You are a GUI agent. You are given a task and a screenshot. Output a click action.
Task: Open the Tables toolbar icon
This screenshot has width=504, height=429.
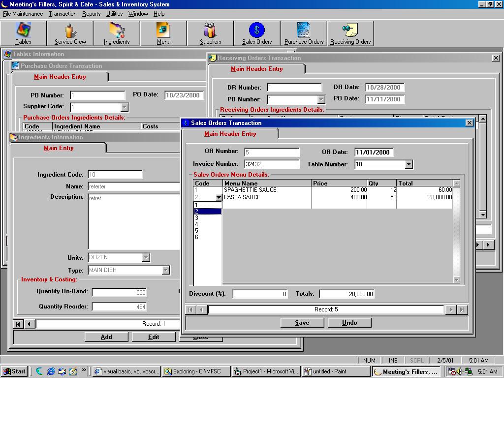(x=23, y=33)
